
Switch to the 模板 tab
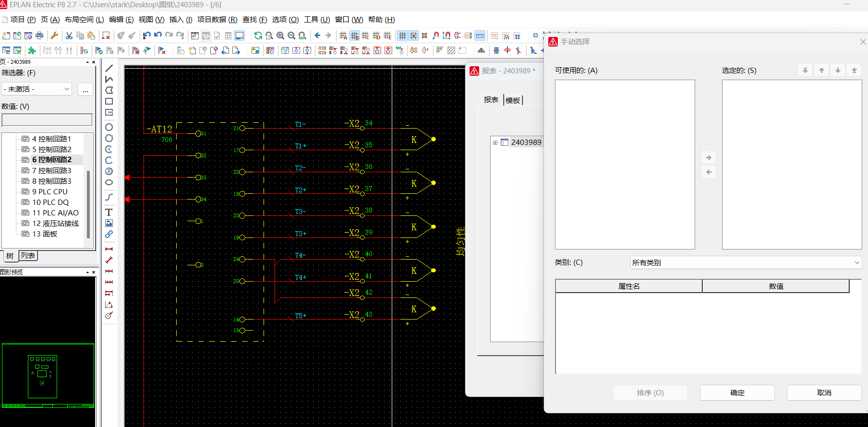coord(513,100)
